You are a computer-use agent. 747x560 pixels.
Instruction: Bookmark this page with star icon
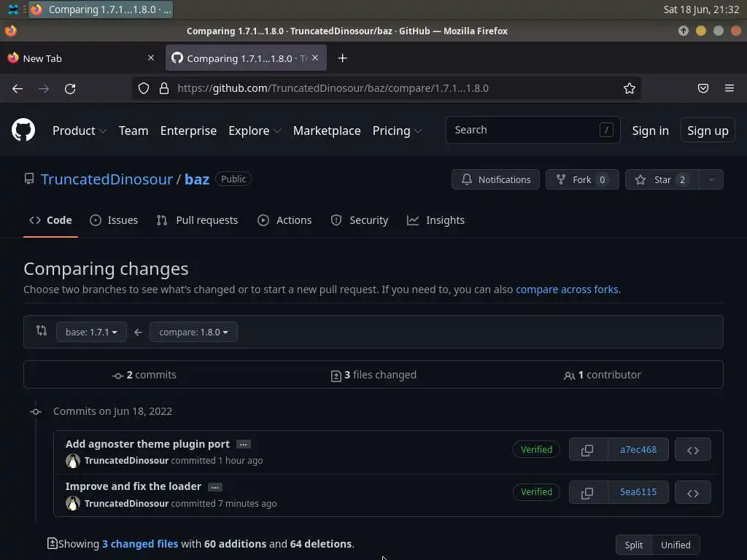(x=630, y=88)
